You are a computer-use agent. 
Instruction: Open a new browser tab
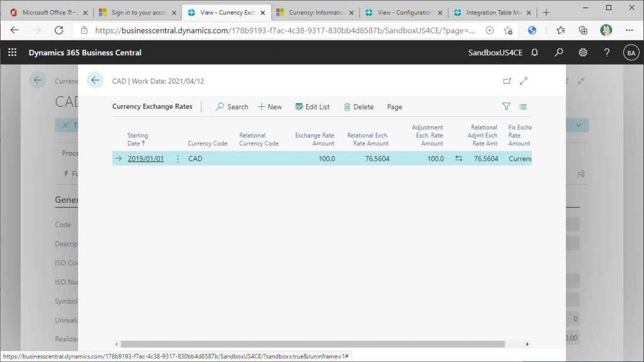point(546,13)
